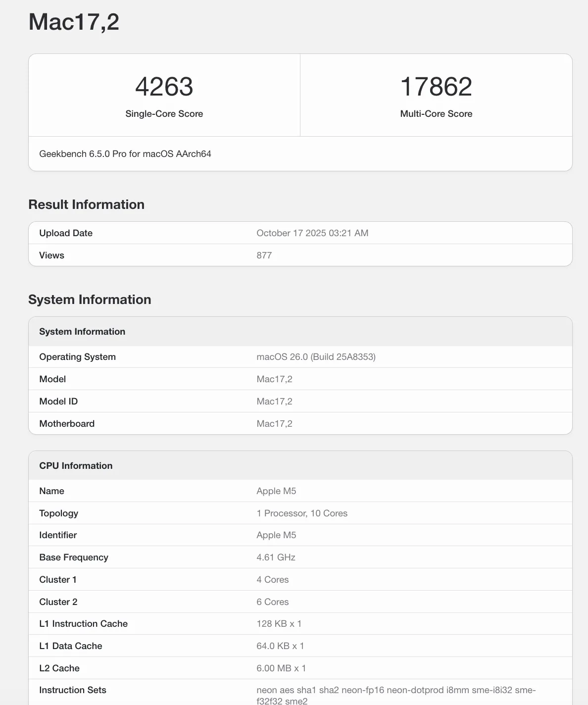Image resolution: width=588 pixels, height=705 pixels.
Task: Click the Upload Date label
Action: point(66,233)
